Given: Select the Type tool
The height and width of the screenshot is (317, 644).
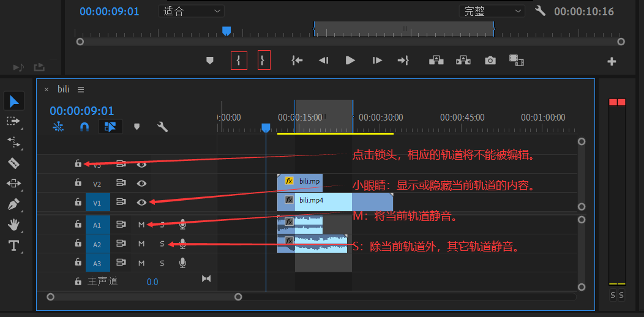Looking at the screenshot, I should 13,245.
